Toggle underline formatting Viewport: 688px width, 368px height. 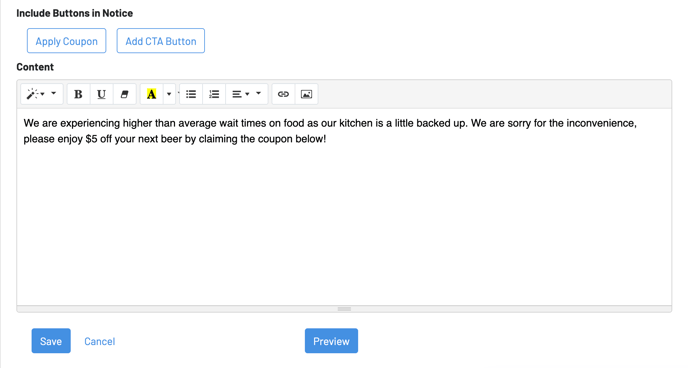(x=101, y=94)
